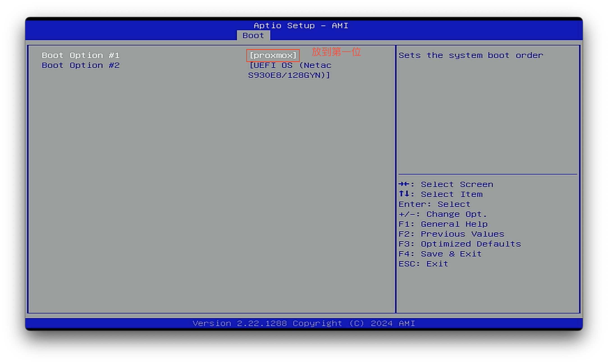Select the Boot tab
This screenshot has height=364, width=608.
point(253,36)
